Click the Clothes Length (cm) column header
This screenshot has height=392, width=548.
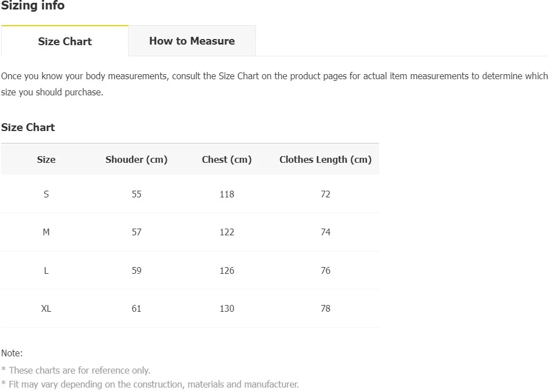[326, 159]
